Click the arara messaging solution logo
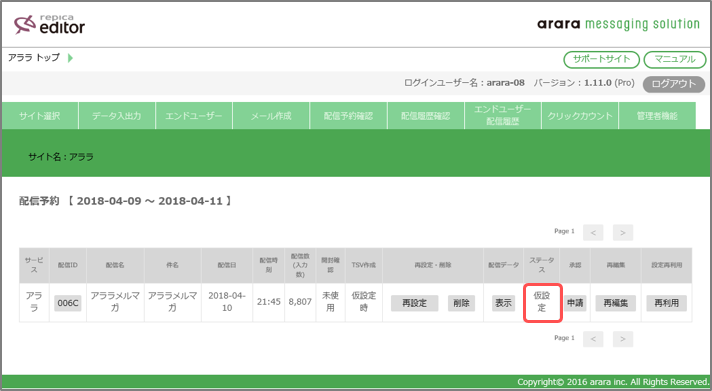Viewport: 712px width, 391px height. coord(618,24)
